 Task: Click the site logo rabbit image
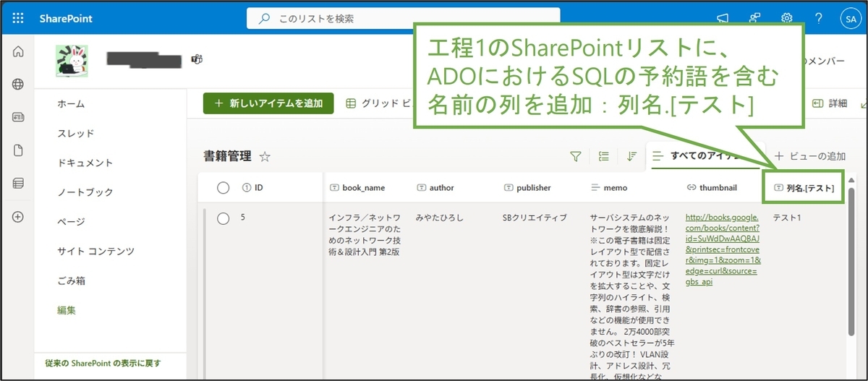click(72, 60)
